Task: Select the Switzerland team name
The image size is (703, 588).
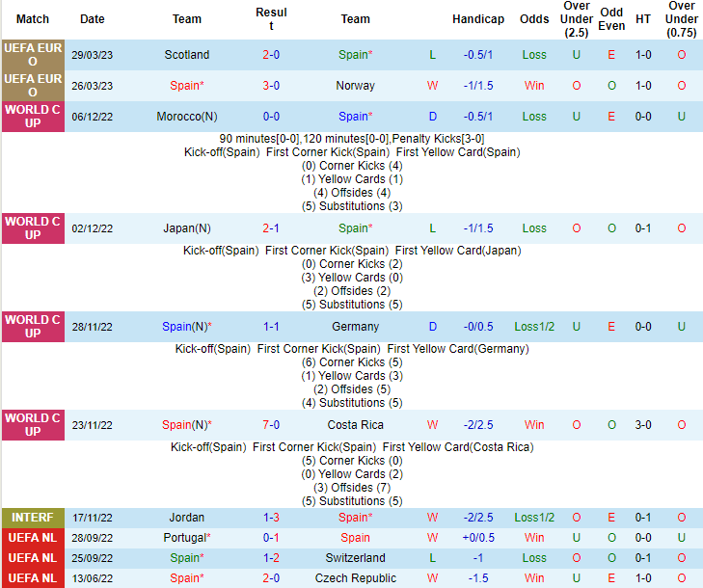Action: pos(355,558)
